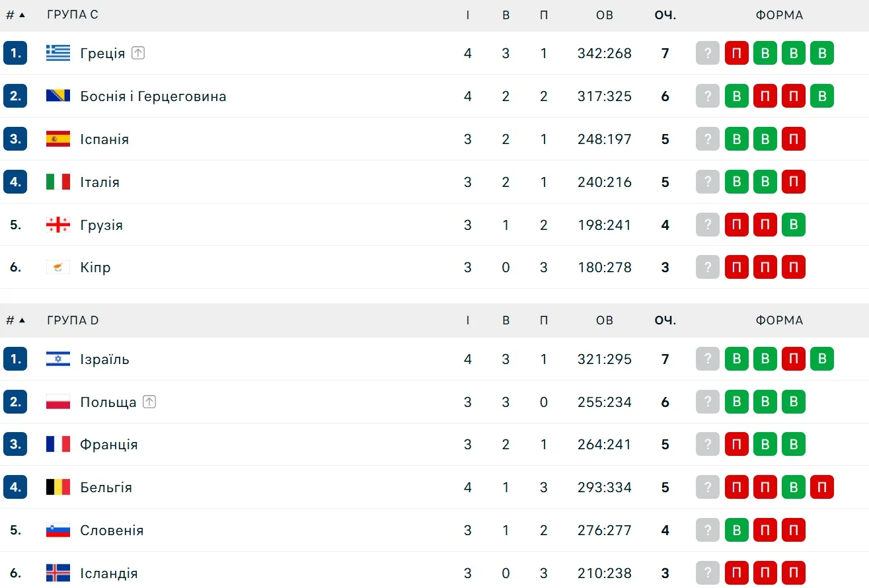Click the Georgia flag icon
The height and width of the screenshot is (588, 869).
58,225
